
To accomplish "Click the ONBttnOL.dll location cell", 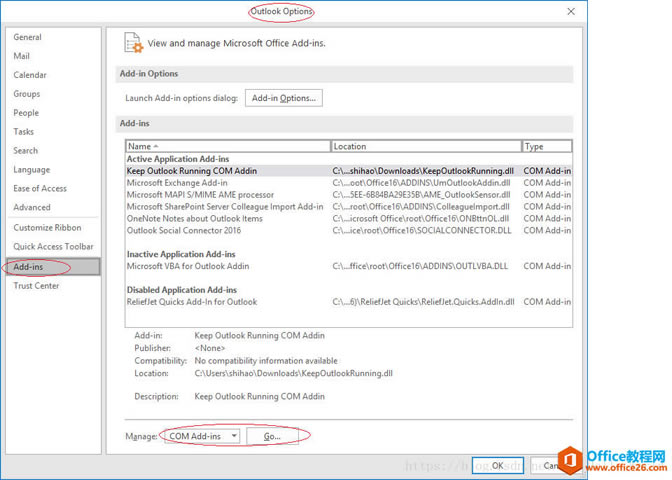I will point(421,219).
